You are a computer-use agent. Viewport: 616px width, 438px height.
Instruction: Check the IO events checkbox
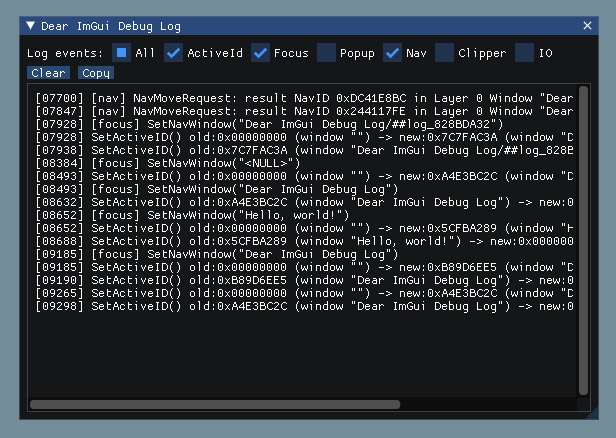pyautogui.click(x=524, y=53)
